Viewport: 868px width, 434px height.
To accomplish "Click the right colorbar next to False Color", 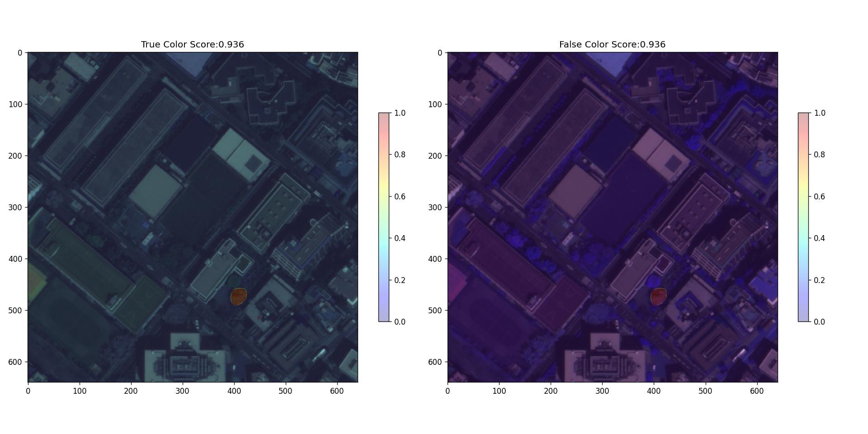I will tap(803, 217).
